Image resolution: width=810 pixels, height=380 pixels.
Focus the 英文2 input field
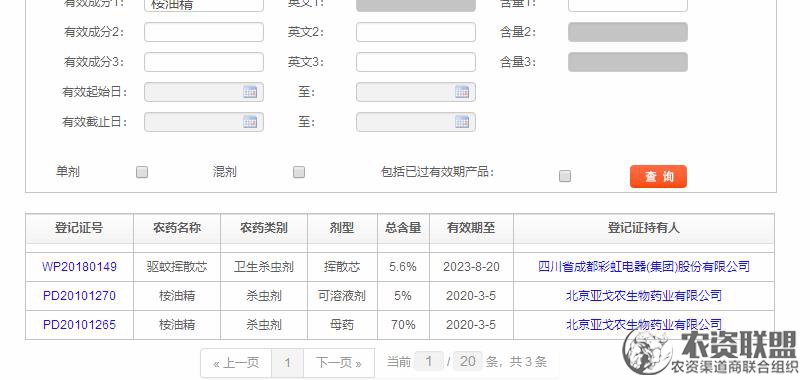coord(416,32)
